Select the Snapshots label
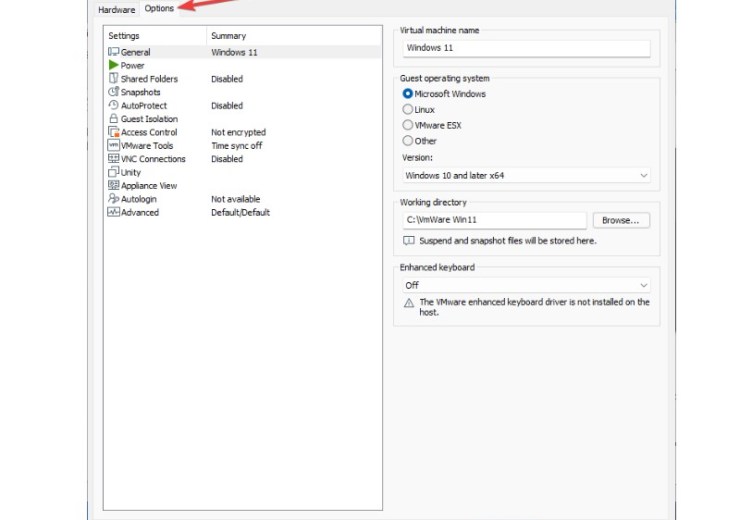This screenshot has height=520, width=740. [x=141, y=92]
